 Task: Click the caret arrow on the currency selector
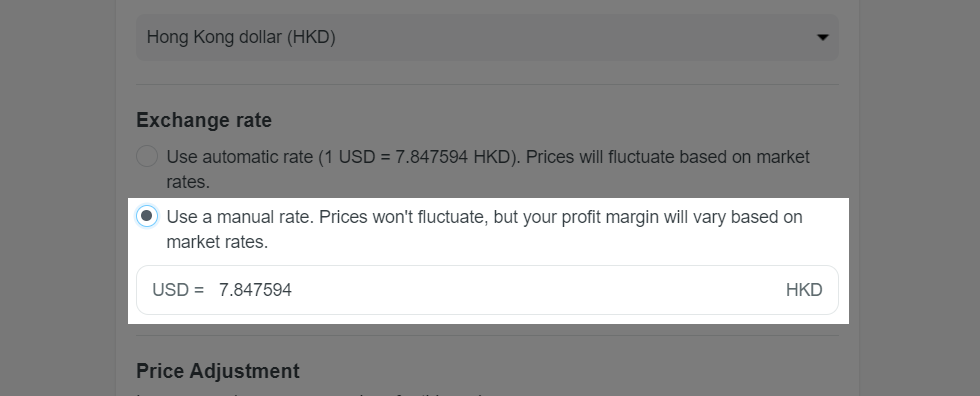[822, 37]
